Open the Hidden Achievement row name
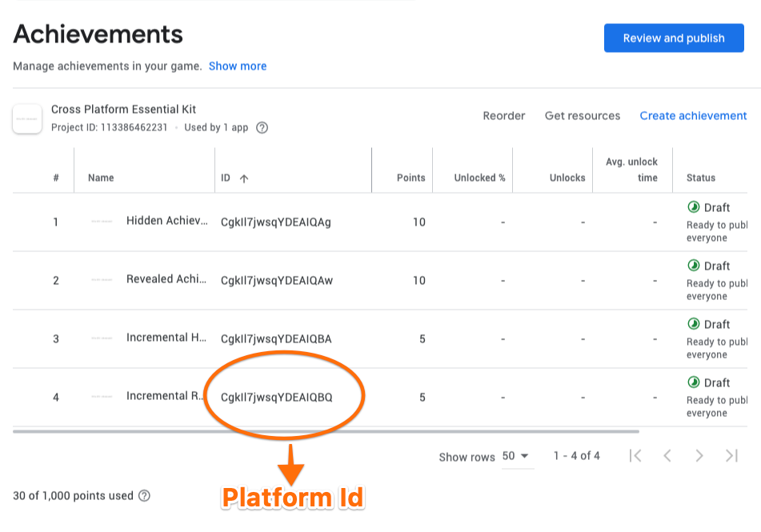Image resolution: width=761 pixels, height=532 pixels. point(166,221)
